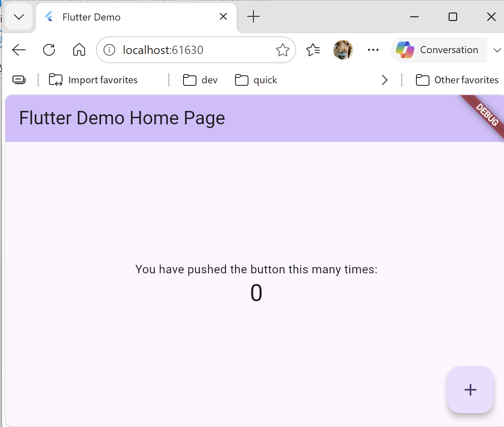Viewport: 504px width, 427px height.
Task: Close the Flutter Demo tab
Action: pos(223,17)
